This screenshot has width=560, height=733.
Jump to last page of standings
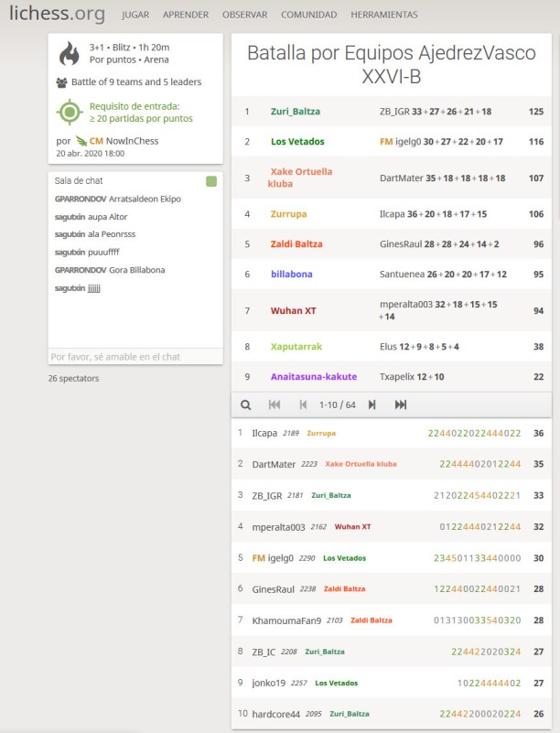coord(401,404)
